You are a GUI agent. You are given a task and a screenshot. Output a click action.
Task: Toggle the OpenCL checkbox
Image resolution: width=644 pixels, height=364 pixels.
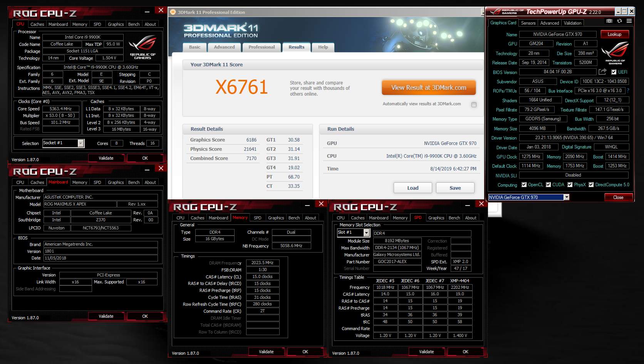pos(524,185)
